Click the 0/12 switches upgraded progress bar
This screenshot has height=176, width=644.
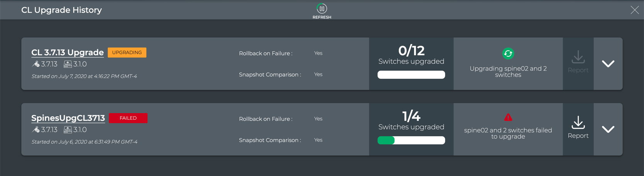pos(411,75)
